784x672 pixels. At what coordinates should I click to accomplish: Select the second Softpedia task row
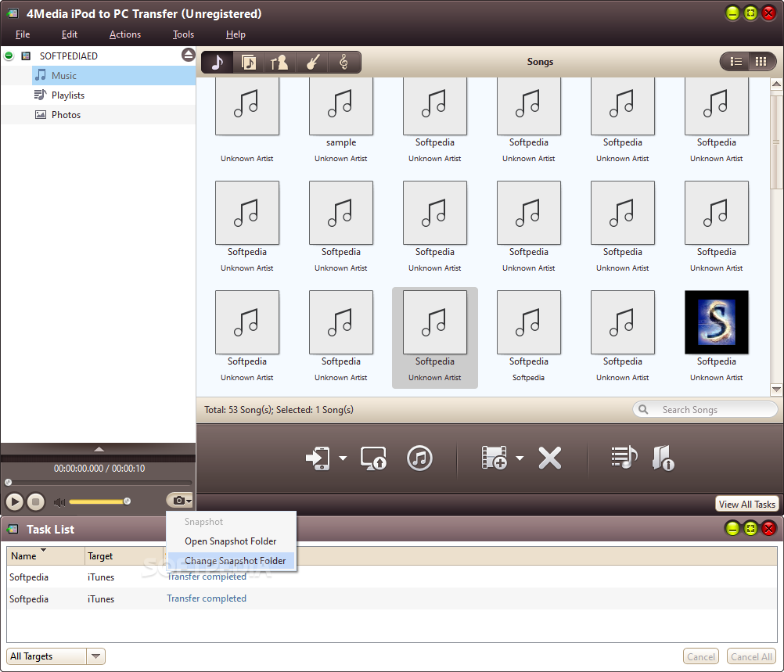coord(391,598)
